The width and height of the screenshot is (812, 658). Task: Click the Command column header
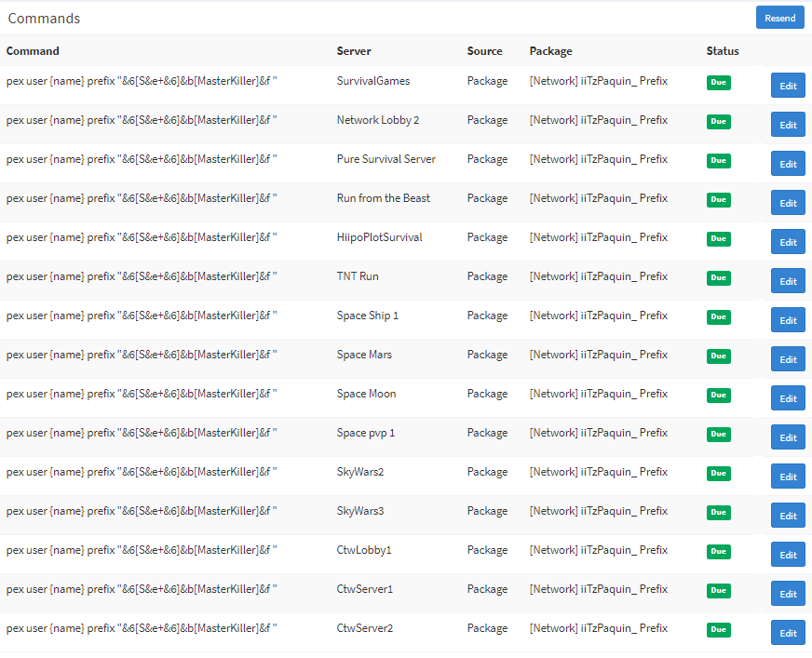coord(33,51)
